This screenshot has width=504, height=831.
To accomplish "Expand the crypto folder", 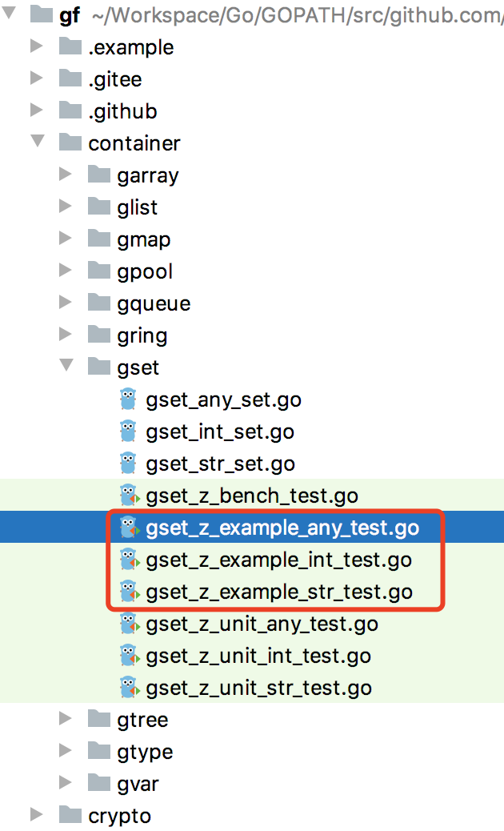I will click(x=37, y=814).
